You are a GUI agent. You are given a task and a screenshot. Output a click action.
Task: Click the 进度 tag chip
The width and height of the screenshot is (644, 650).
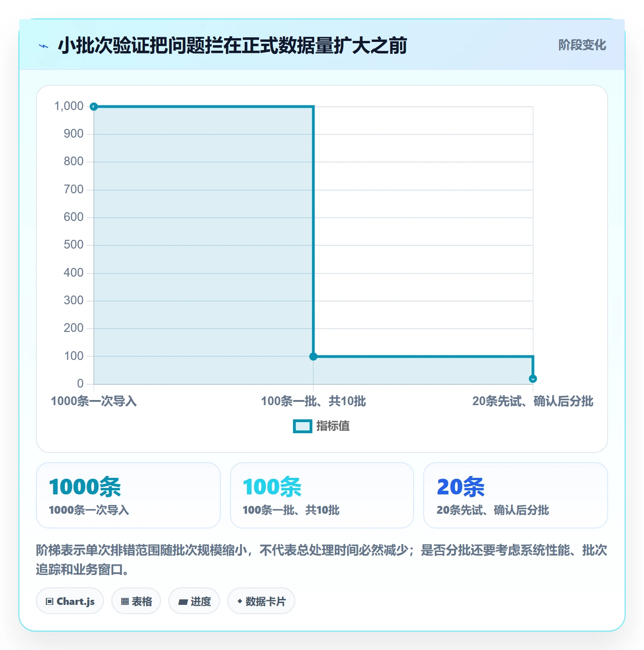(x=194, y=601)
